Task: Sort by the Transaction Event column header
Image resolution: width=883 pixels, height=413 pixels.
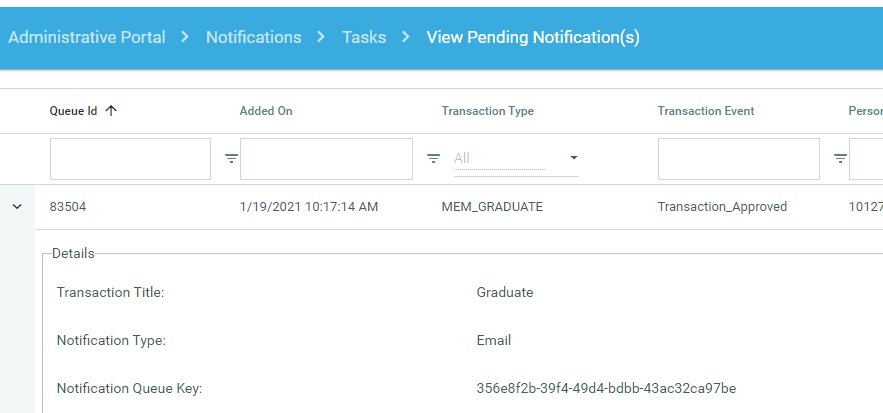Action: pyautogui.click(x=705, y=111)
